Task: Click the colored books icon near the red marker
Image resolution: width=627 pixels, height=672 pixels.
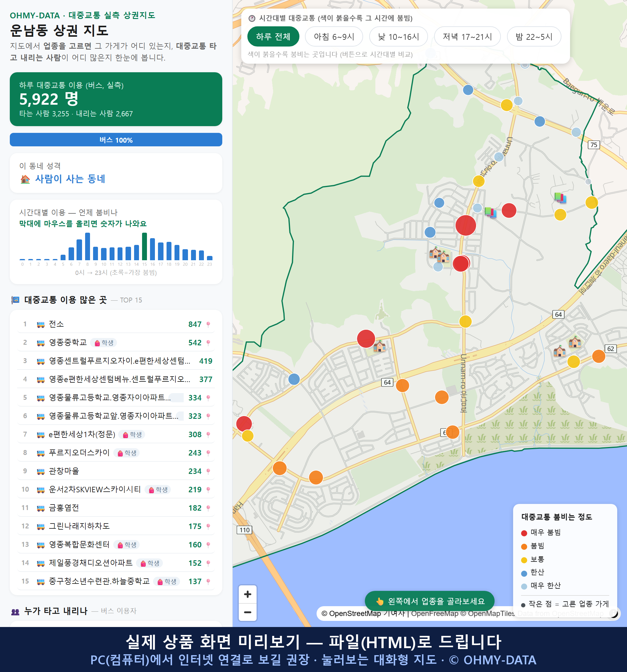Action: coord(490,212)
